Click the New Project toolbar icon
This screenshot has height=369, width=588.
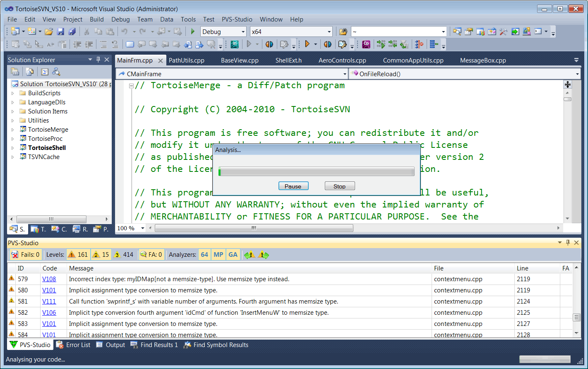coord(15,31)
